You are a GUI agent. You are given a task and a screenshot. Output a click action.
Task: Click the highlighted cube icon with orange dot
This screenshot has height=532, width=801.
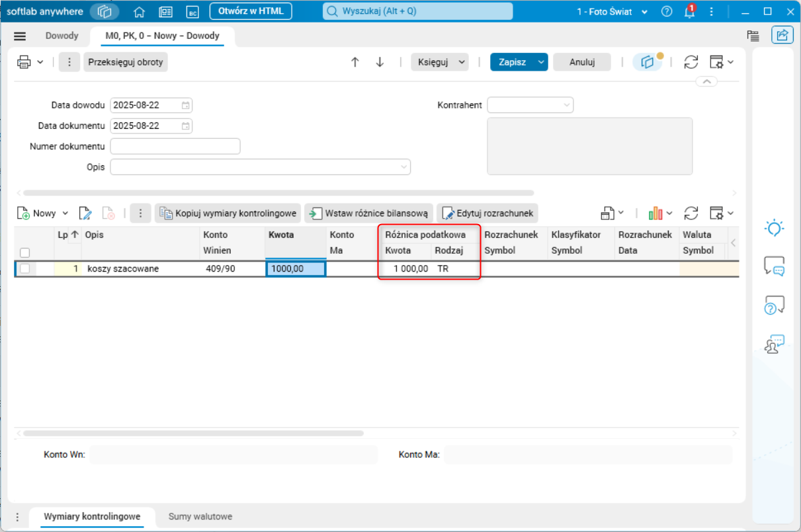coord(648,61)
